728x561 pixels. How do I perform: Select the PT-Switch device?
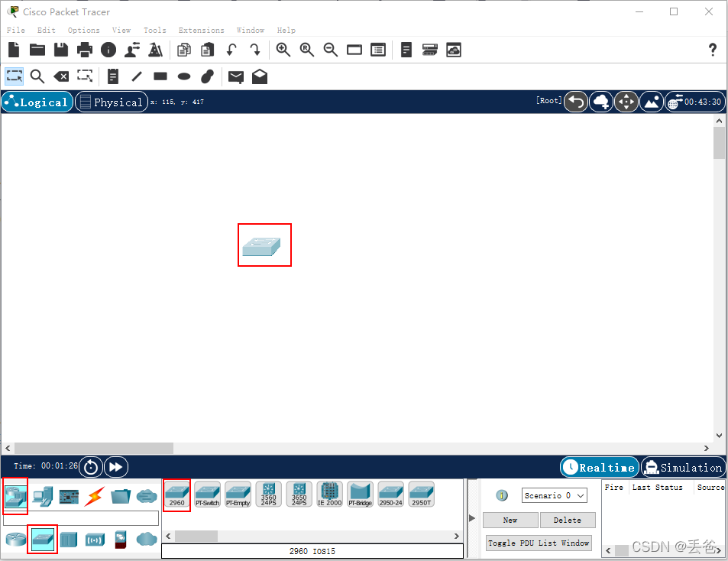tap(208, 495)
